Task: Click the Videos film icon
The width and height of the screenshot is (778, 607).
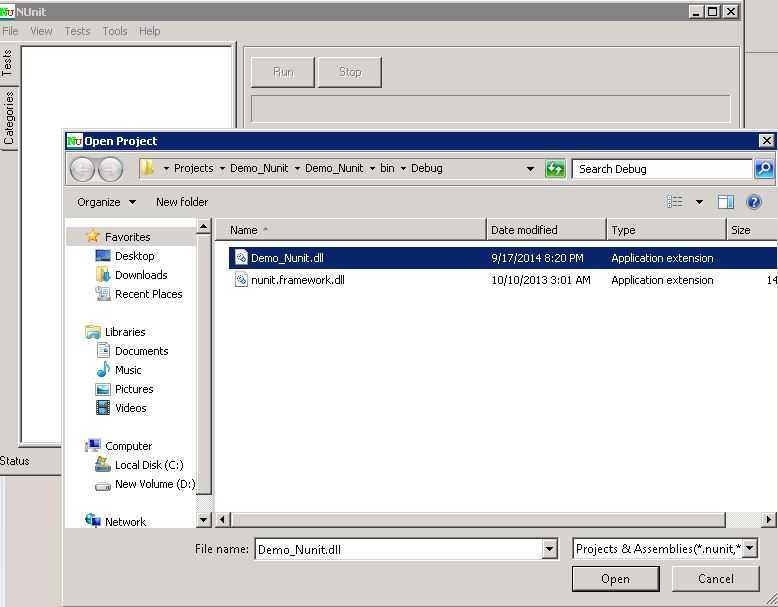Action: coord(103,407)
